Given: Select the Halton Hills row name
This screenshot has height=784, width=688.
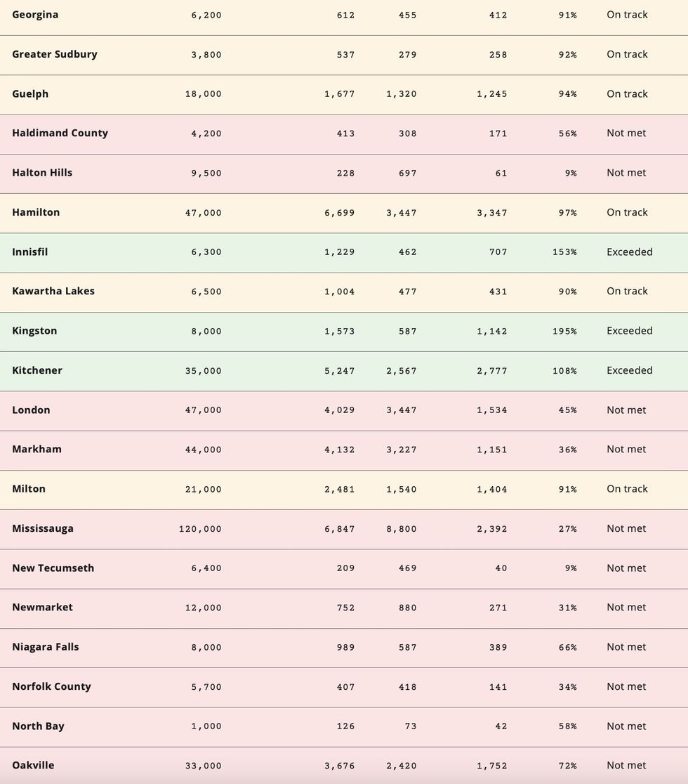Looking at the screenshot, I should point(42,173).
